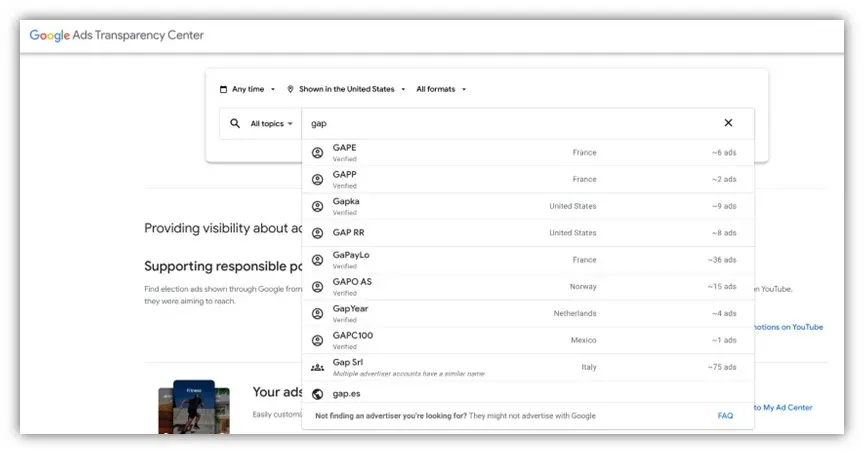Click the promotions on YouTube link
This screenshot has width=864, height=454.
pyautogui.click(x=789, y=327)
